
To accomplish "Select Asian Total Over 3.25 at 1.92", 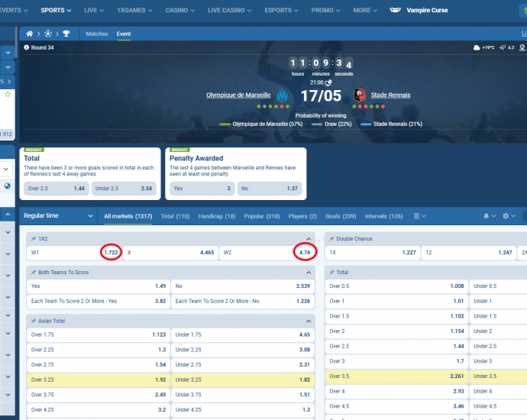I will (x=99, y=380).
